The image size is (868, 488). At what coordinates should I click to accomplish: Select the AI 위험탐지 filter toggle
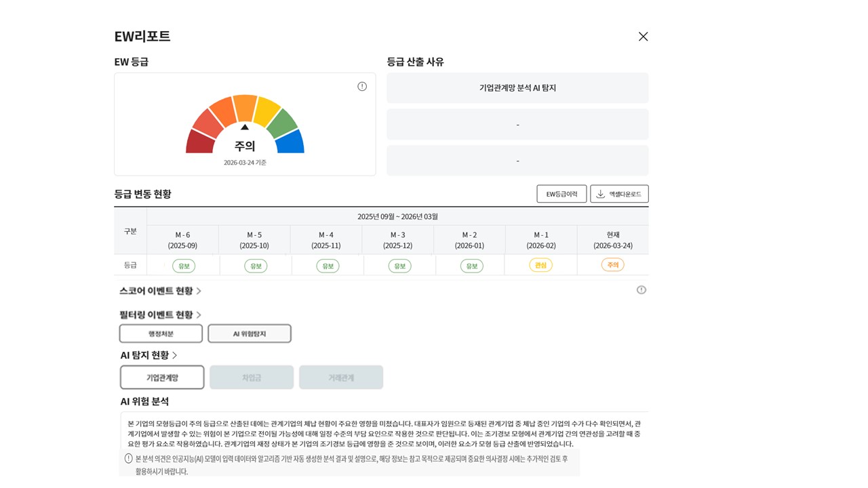tap(250, 333)
